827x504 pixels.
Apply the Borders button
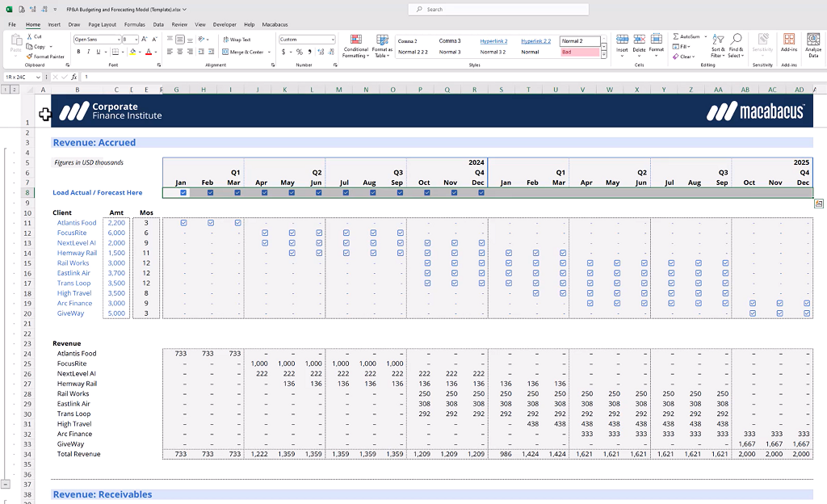click(115, 52)
